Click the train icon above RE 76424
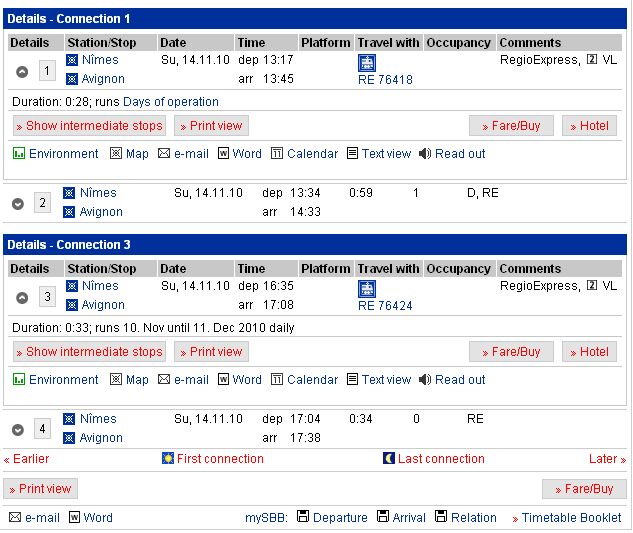This screenshot has width=633, height=533. tap(367, 289)
